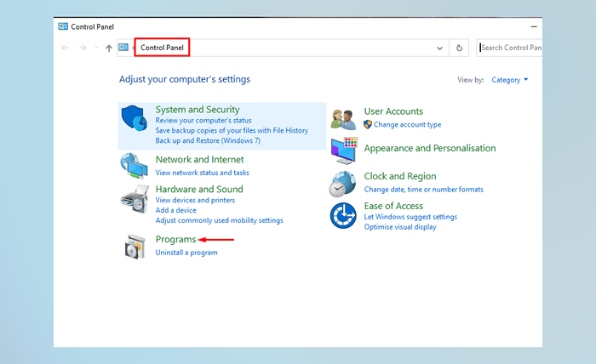Image resolution: width=596 pixels, height=364 pixels.
Task: Open System and Security category
Action: click(x=198, y=110)
